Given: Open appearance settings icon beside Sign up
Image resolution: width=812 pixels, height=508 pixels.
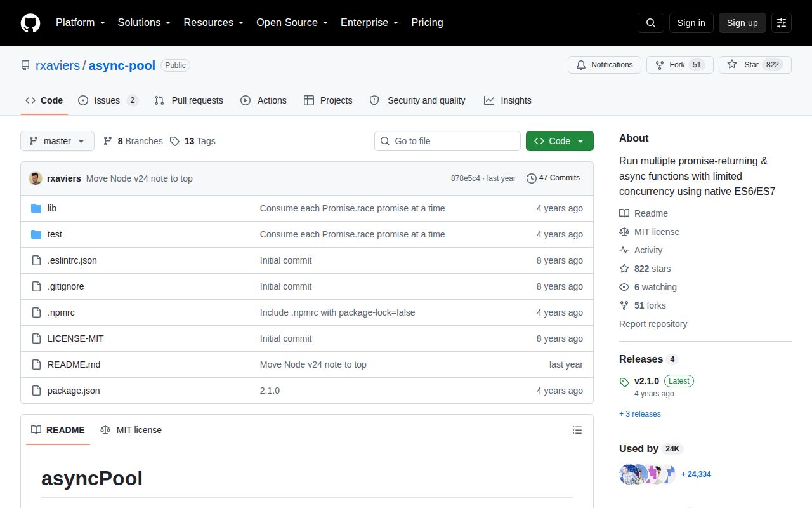Looking at the screenshot, I should click(782, 23).
